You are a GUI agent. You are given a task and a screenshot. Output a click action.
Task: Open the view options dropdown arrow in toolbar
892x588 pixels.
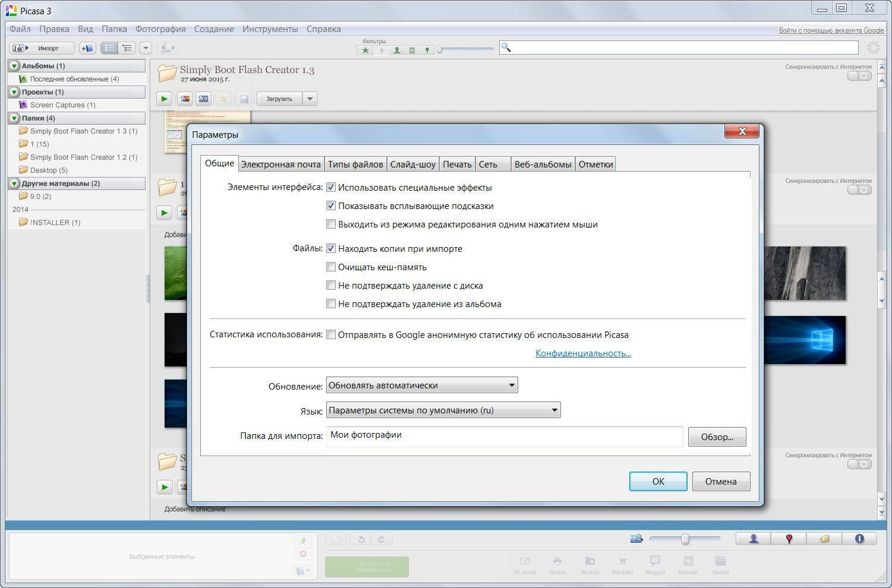click(x=146, y=48)
